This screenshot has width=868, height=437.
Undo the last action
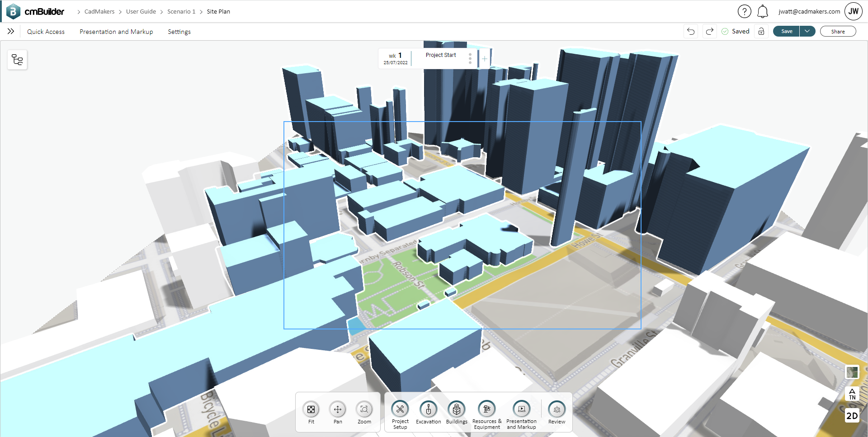click(x=691, y=31)
